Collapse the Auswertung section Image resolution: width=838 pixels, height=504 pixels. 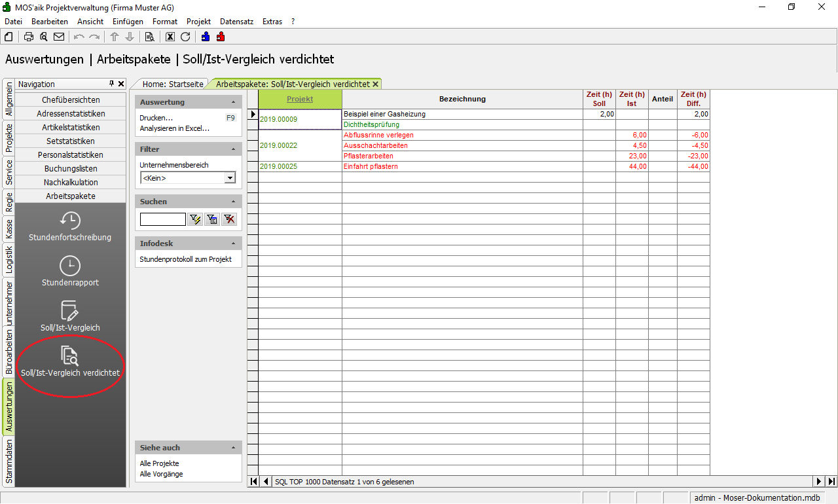point(233,102)
